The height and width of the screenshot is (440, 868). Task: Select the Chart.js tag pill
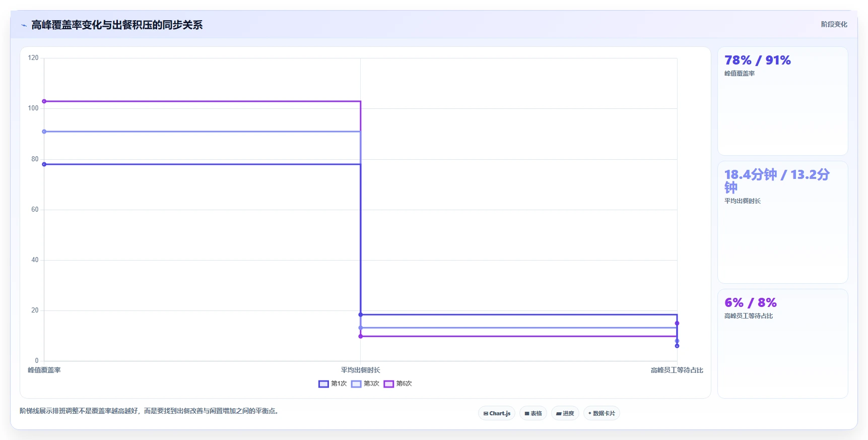point(497,413)
